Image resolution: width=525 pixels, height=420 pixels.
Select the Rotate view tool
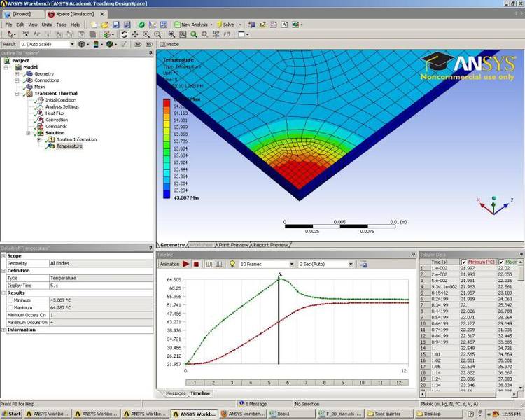click(x=124, y=34)
